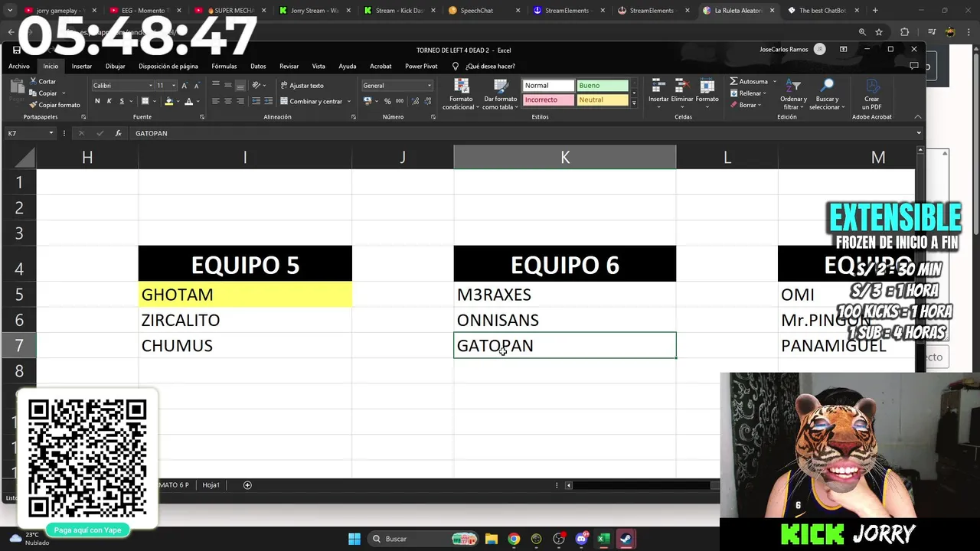This screenshot has width=980, height=551.
Task: Switch to the Datos ribbon tab
Action: pos(258,67)
